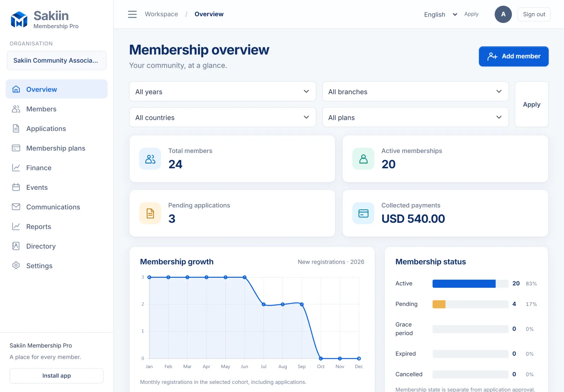The height and width of the screenshot is (392, 564).
Task: Open the All countries dropdown
Action: click(x=222, y=117)
